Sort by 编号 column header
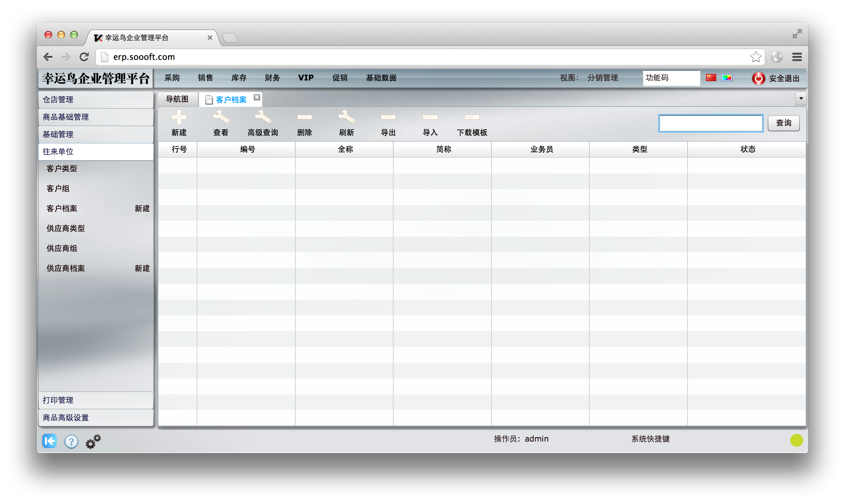Screen dimensions: 845x504 click(x=246, y=149)
